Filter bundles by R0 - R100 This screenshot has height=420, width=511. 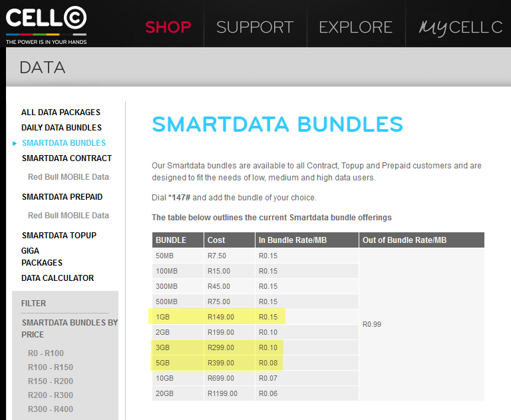[x=46, y=353]
